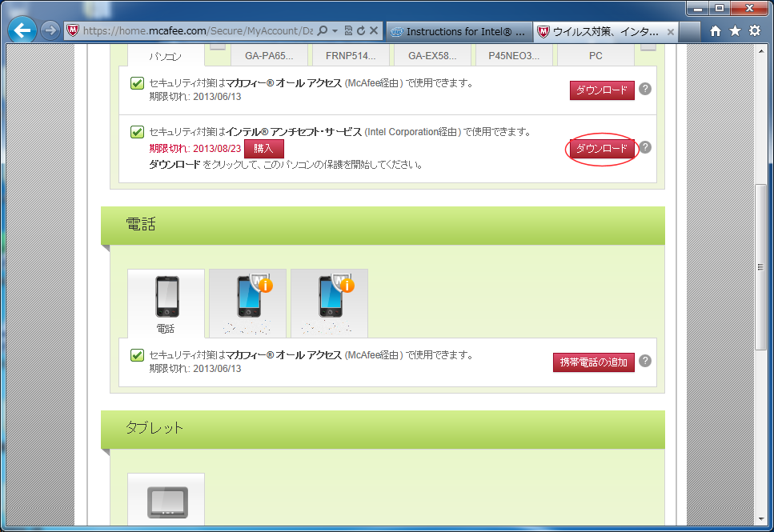Click ダウンロード for McAfee All Access
774x532 pixels.
point(602,90)
